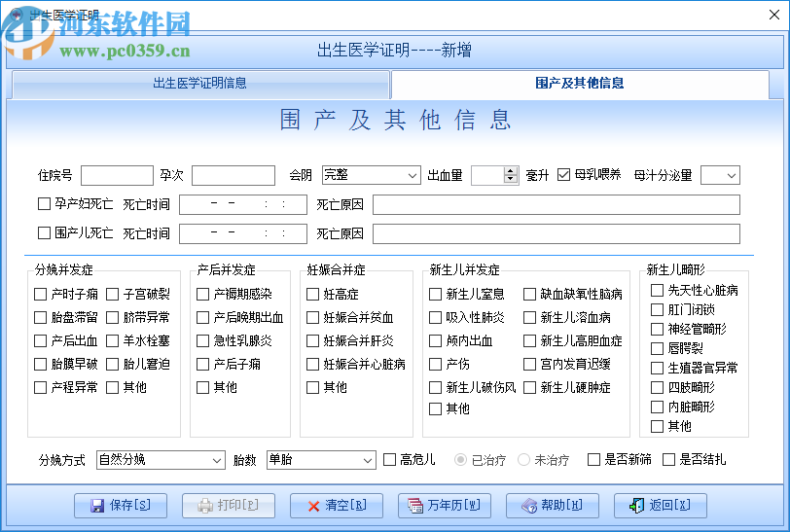This screenshot has height=532, width=790.
Task: Uncheck the 母乳喂养 checkbox
Action: click(563, 175)
